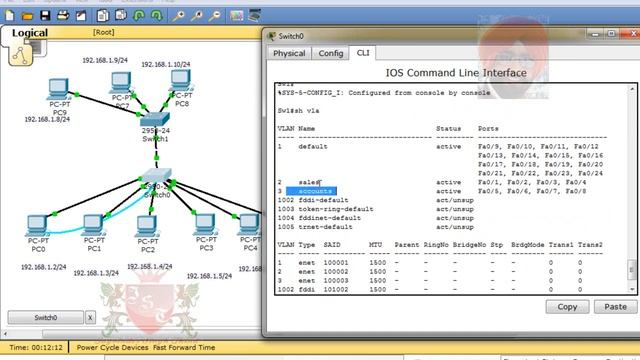Image resolution: width=640 pixels, height=360 pixels.
Task: Click inside the IOS CLI terminal area
Action: (451, 189)
